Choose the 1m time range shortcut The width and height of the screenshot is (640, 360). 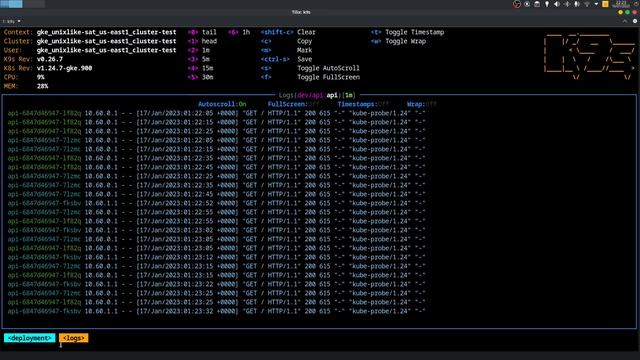pyautogui.click(x=198, y=50)
